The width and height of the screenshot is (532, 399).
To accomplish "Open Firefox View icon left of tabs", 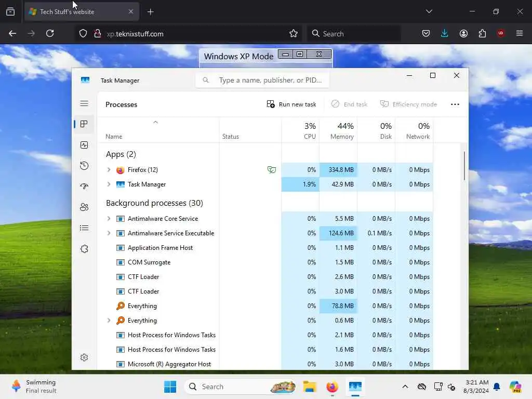I will (x=10, y=11).
